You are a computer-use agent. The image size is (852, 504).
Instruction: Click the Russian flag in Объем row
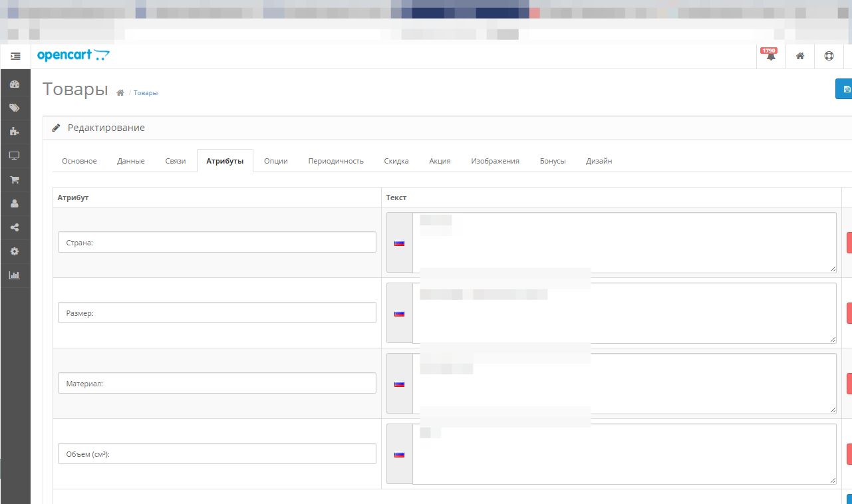pyautogui.click(x=399, y=454)
